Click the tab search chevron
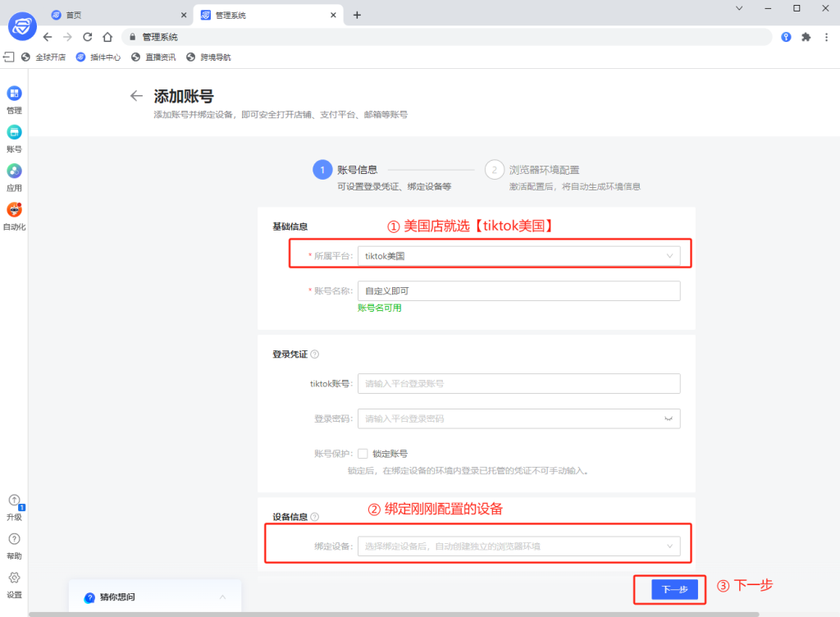This screenshot has width=840, height=617. (x=739, y=8)
